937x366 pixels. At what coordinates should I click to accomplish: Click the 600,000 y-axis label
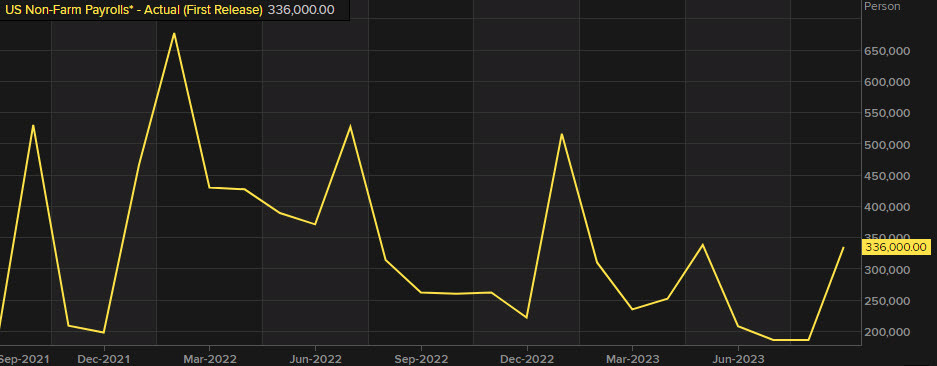click(x=887, y=82)
